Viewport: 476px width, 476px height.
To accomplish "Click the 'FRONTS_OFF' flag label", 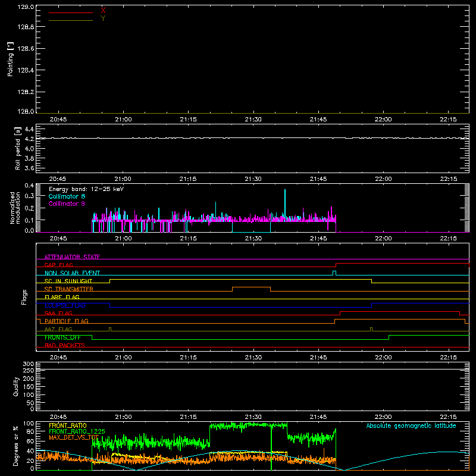I will pyautogui.click(x=62, y=337).
